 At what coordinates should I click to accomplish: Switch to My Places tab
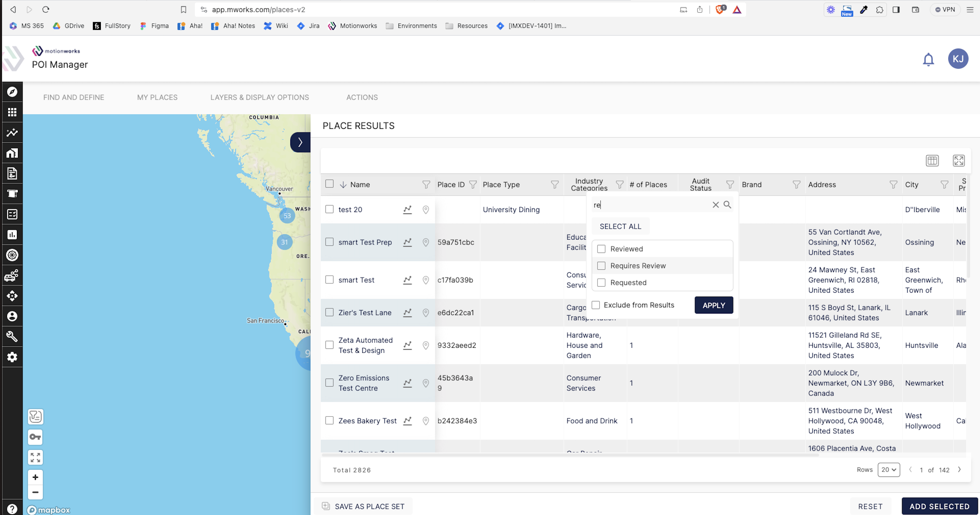pos(157,98)
